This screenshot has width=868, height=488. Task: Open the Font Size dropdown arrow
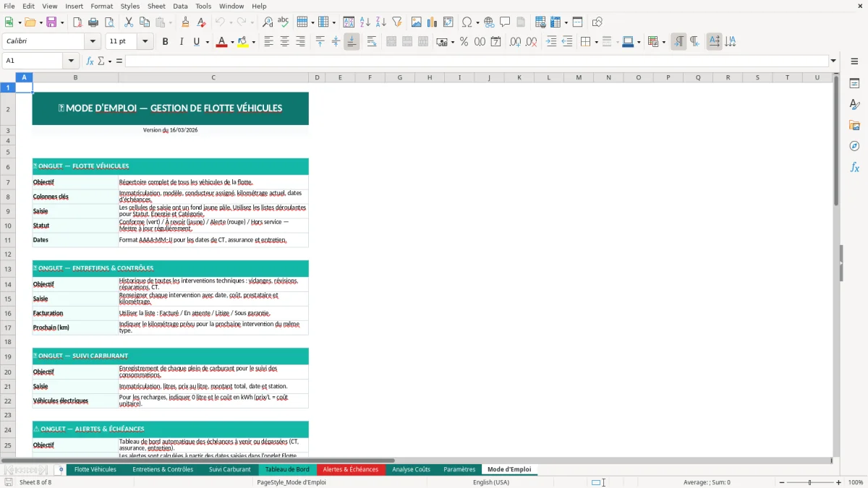pos(145,42)
